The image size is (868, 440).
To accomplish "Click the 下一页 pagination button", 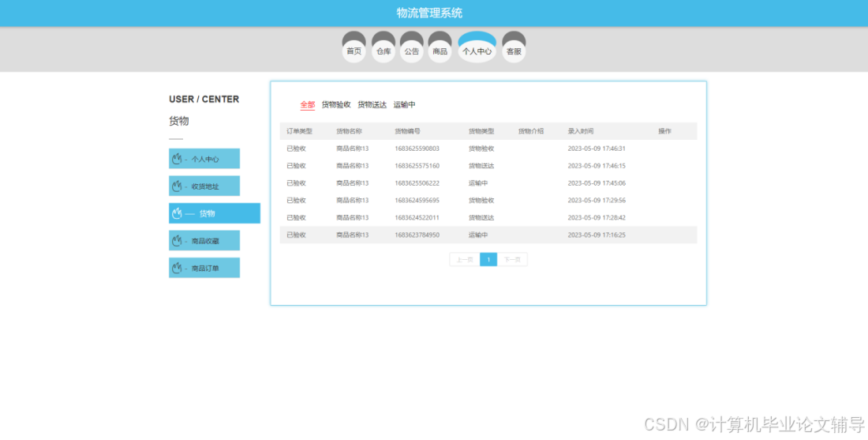I will point(512,259).
